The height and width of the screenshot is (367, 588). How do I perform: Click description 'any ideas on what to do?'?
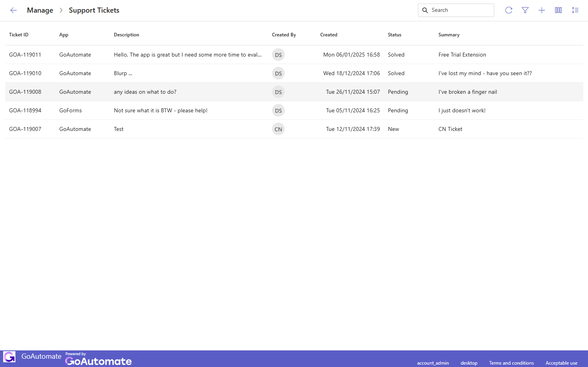[x=145, y=92]
